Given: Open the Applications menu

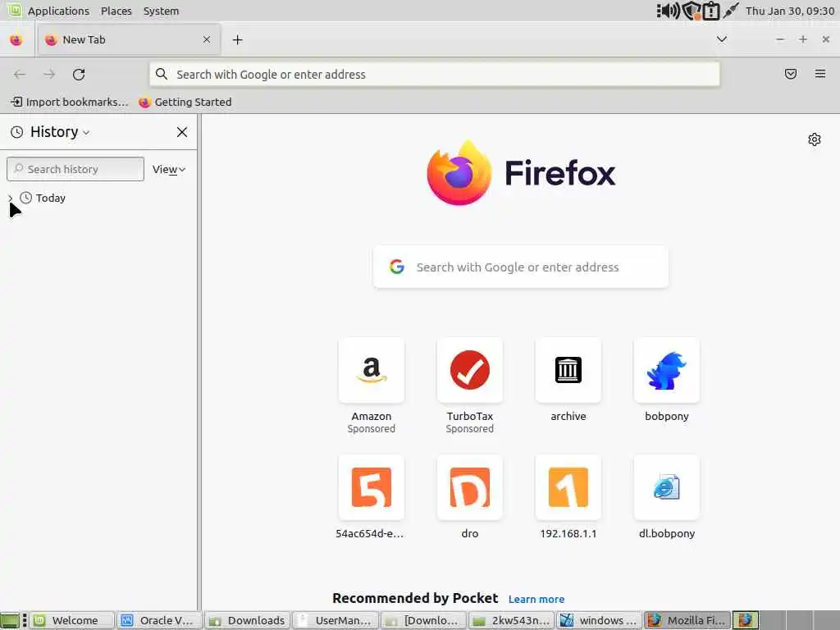Looking at the screenshot, I should [x=58, y=11].
